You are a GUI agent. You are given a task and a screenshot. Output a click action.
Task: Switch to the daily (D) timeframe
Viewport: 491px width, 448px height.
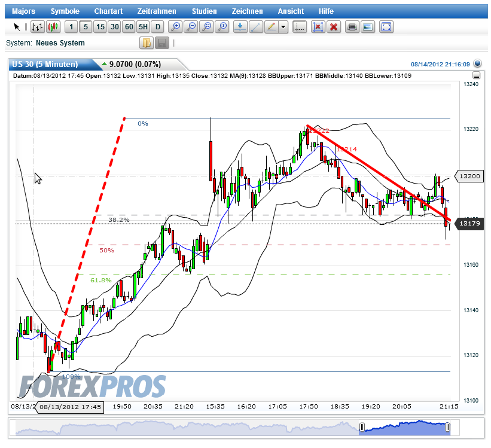click(158, 27)
